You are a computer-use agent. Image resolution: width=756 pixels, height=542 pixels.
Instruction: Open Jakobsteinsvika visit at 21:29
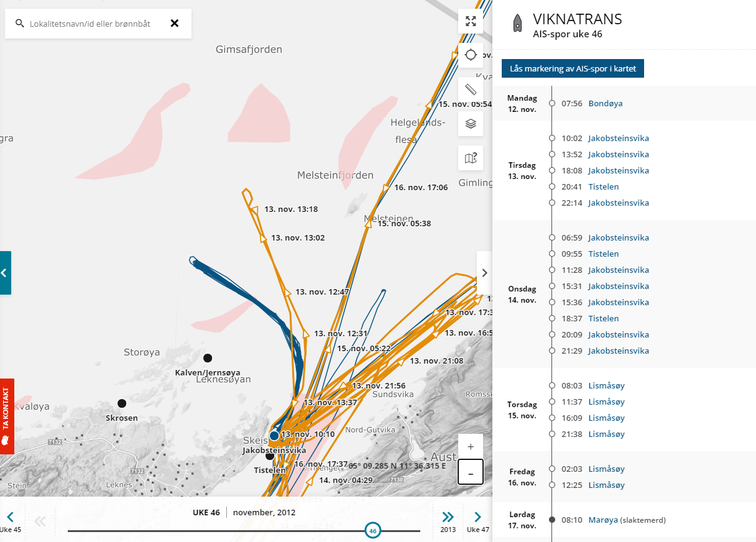[x=619, y=351]
